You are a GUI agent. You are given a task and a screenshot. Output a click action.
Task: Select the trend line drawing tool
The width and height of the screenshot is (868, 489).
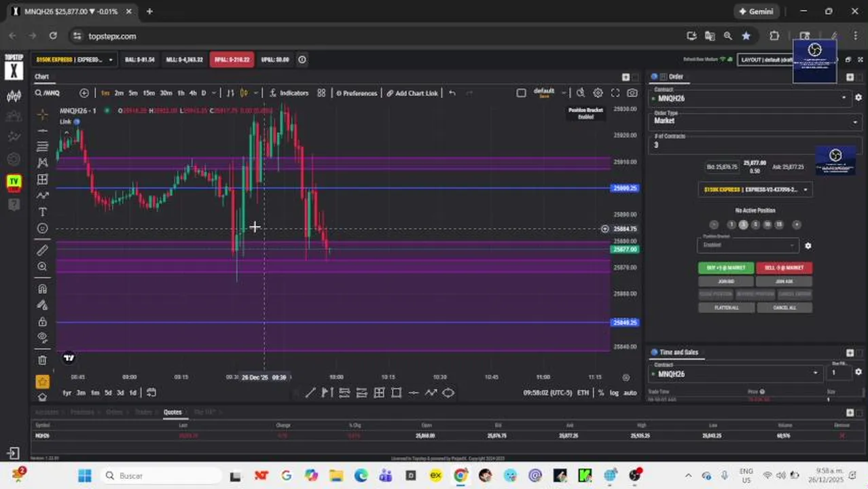point(42,130)
